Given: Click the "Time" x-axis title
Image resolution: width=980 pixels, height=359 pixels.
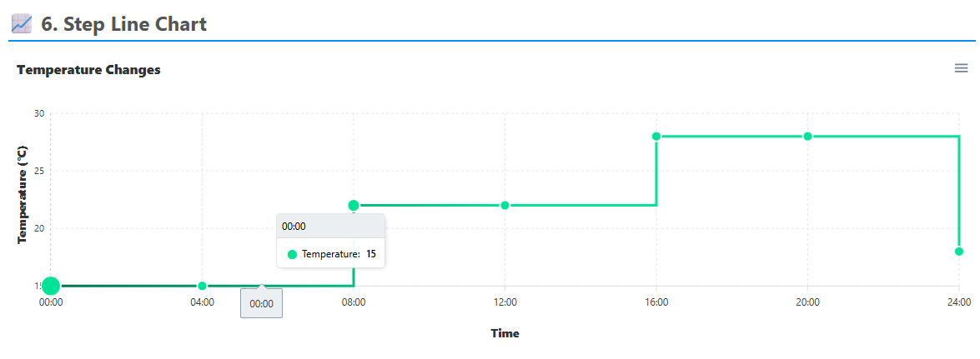Looking at the screenshot, I should (505, 333).
